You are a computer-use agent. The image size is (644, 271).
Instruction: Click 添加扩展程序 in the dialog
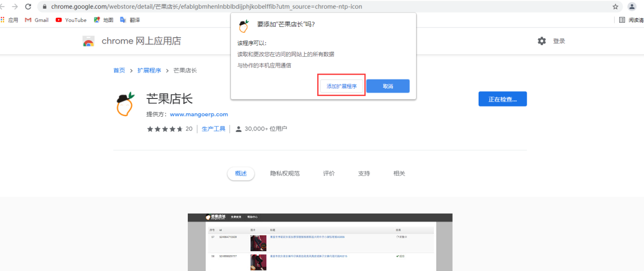[x=342, y=86]
